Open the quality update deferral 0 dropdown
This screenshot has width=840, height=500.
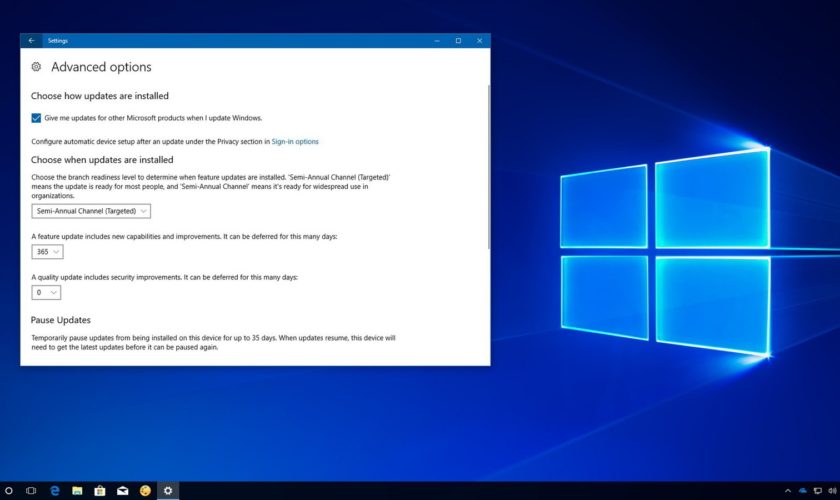coord(46,293)
